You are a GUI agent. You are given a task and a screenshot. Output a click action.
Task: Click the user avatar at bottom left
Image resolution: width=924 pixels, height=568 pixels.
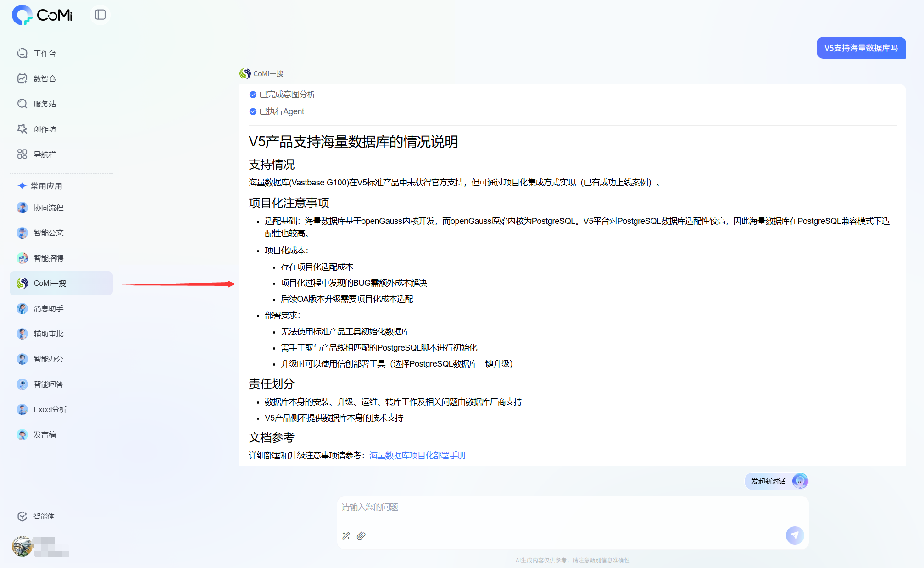pos(22,546)
